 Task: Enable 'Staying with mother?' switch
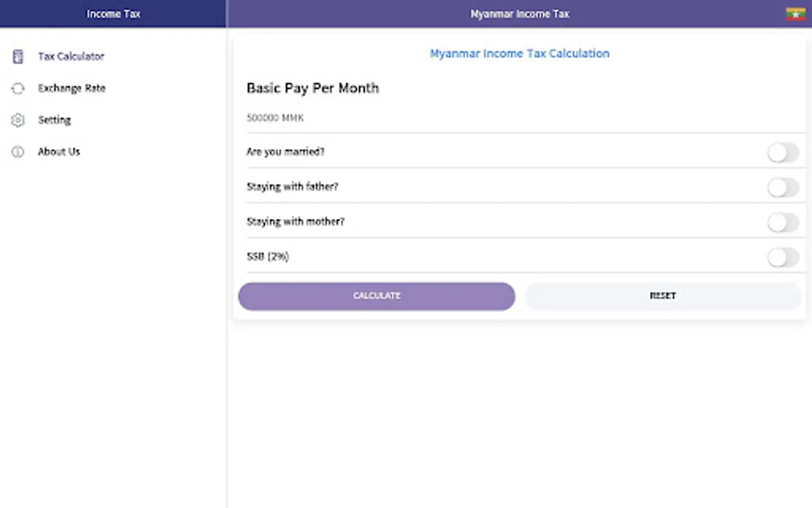783,222
